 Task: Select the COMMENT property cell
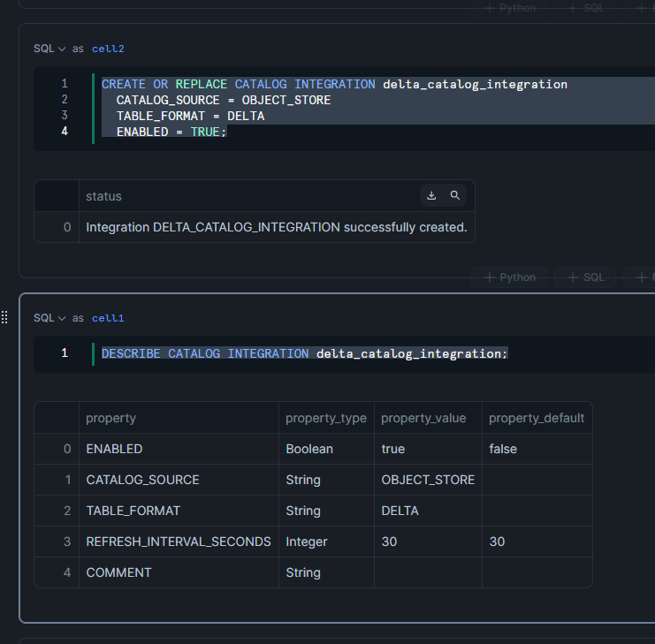(x=179, y=572)
